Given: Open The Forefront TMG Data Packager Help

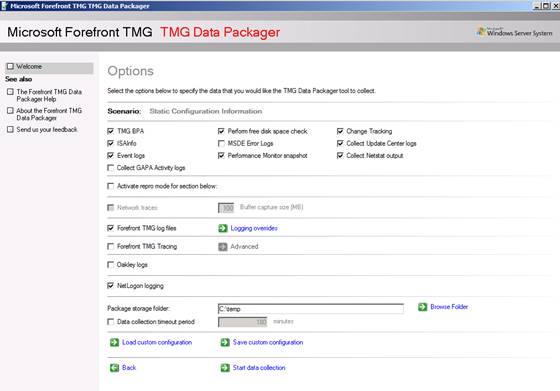Looking at the screenshot, I should coord(49,95).
